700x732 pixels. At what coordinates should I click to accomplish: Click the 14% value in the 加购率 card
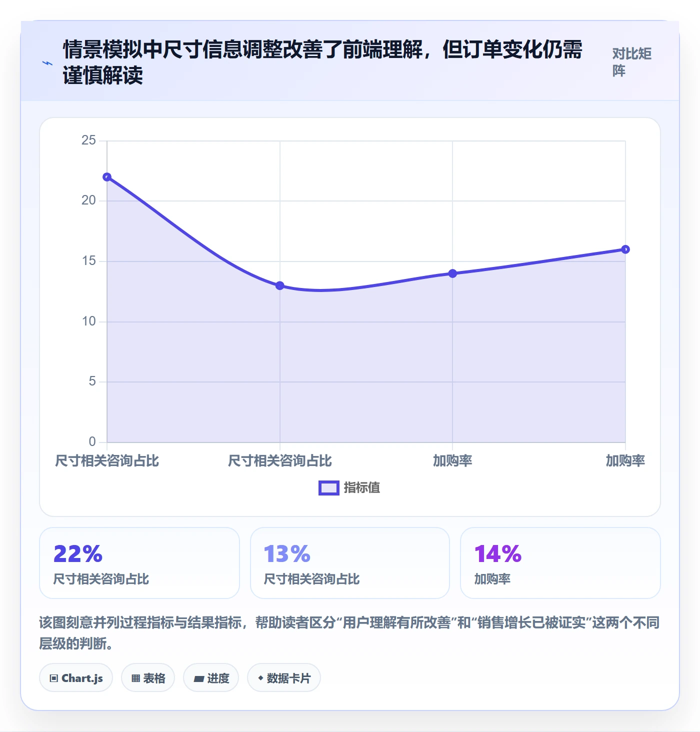(x=498, y=554)
